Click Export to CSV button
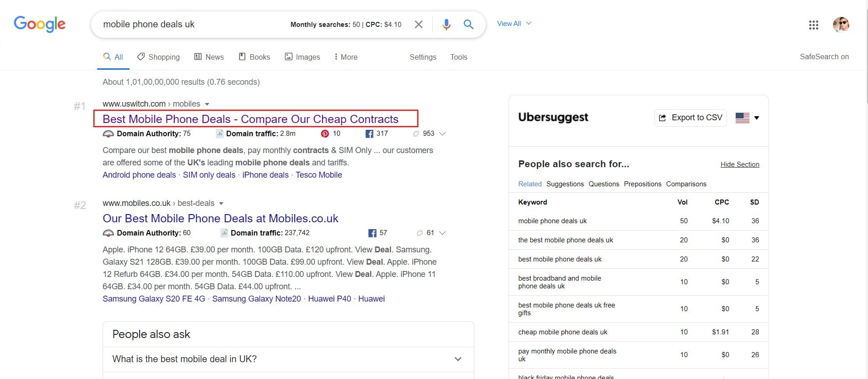This screenshot has width=868, height=379. [x=691, y=118]
